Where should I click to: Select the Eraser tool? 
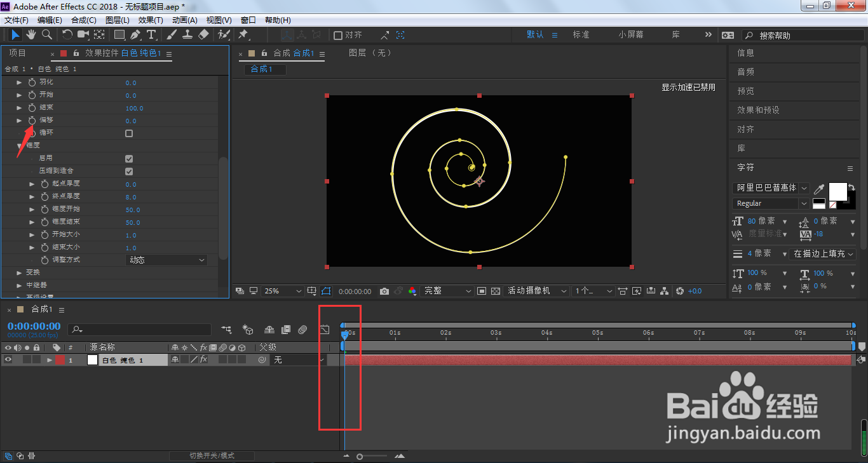pyautogui.click(x=203, y=34)
